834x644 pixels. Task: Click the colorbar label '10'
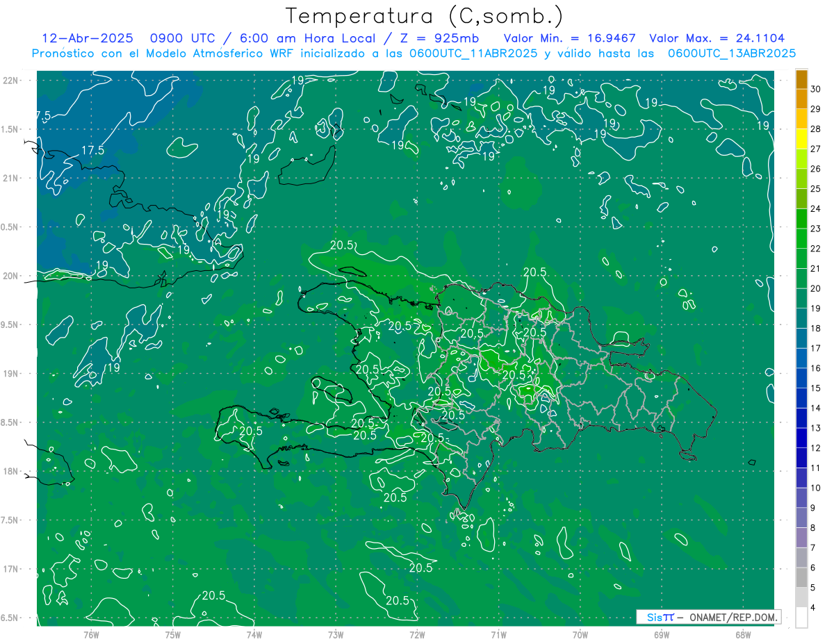coord(816,488)
